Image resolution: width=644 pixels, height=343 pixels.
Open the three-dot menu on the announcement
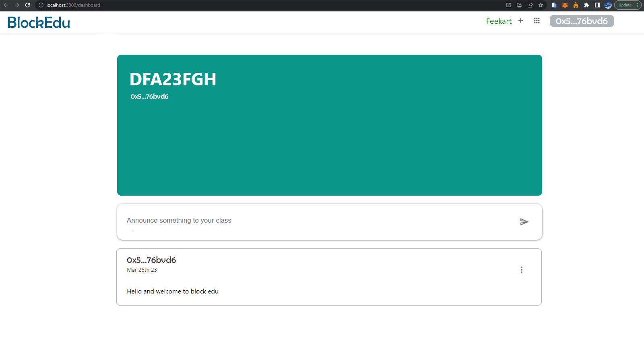[x=522, y=270]
